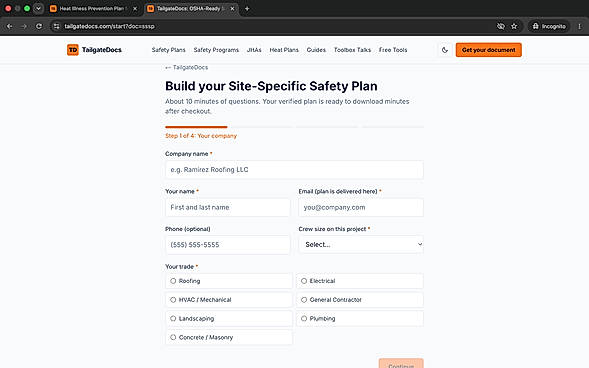The image size is (589, 368).
Task: Choose HVAC / Mechanical trade
Action: (228, 300)
